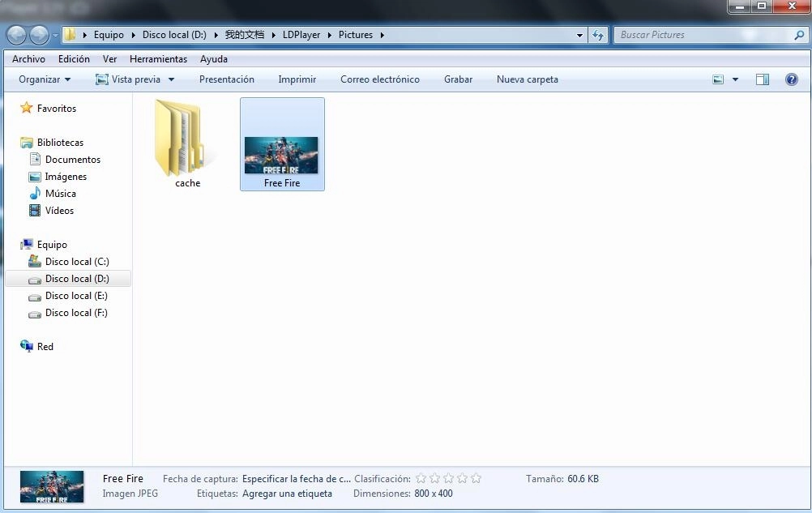Rate the image one star
This screenshot has width=812, height=513.
coord(421,478)
